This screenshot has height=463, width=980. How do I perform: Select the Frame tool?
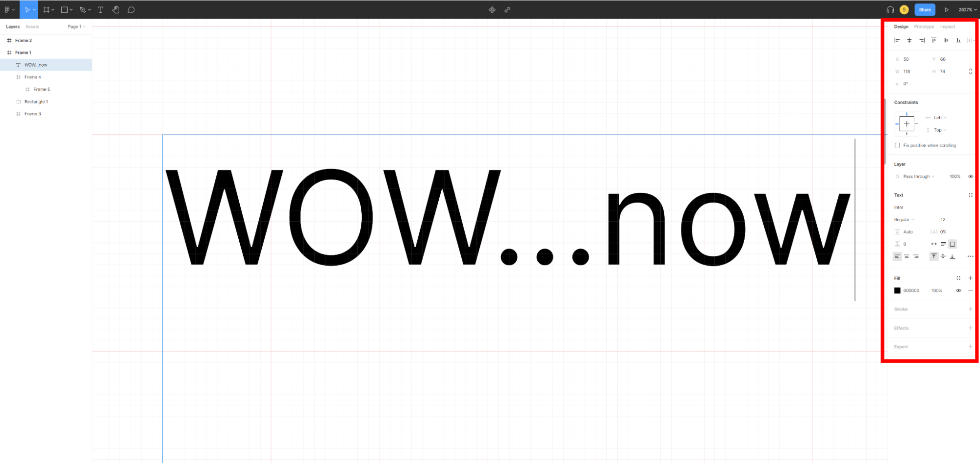point(48,9)
